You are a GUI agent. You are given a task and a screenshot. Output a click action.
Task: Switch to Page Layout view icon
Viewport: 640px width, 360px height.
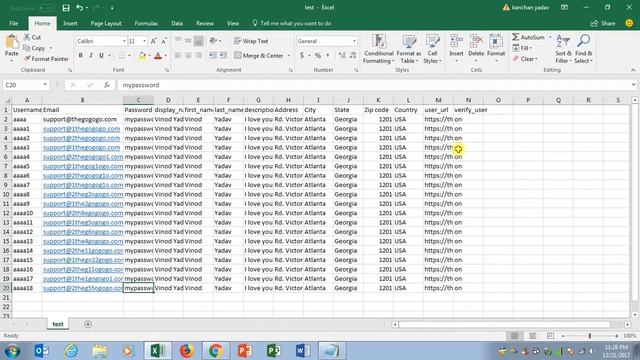pyautogui.click(x=532, y=336)
